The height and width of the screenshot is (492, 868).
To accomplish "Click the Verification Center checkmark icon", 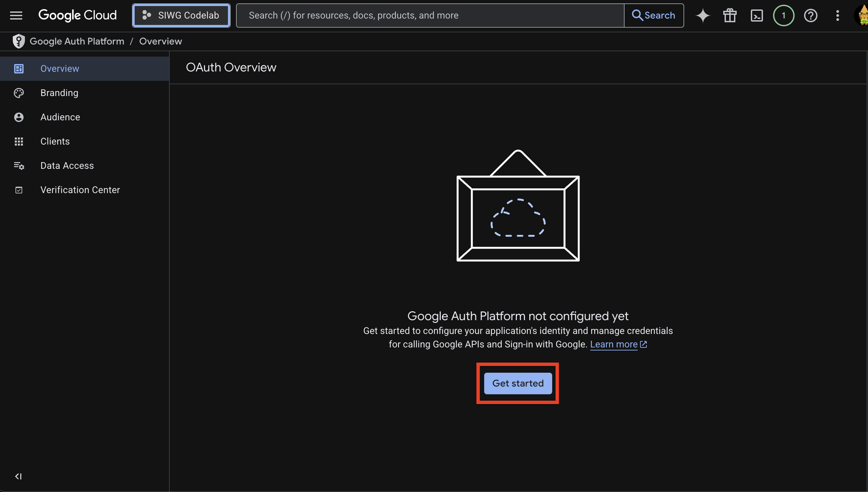I will point(19,190).
